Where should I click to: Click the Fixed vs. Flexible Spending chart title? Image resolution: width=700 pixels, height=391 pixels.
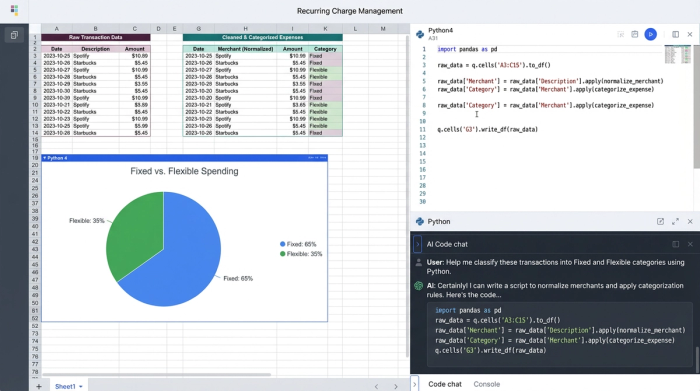tap(184, 171)
